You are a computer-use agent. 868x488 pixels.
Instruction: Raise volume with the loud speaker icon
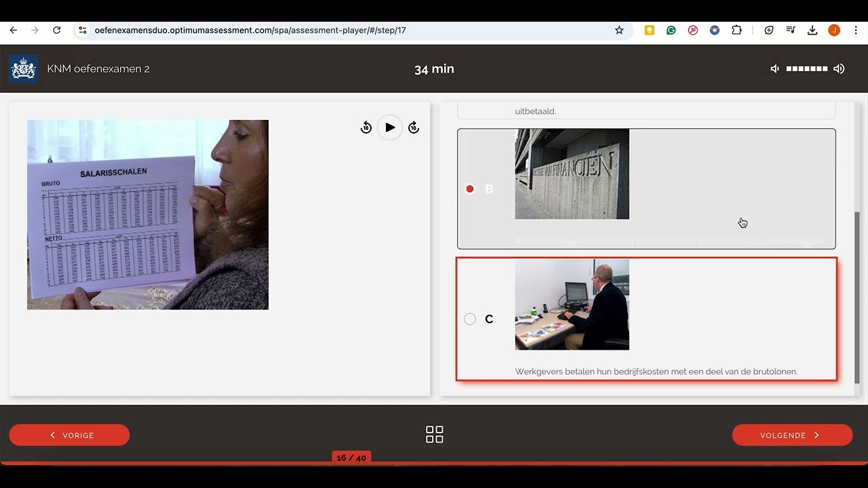pyautogui.click(x=839, y=68)
